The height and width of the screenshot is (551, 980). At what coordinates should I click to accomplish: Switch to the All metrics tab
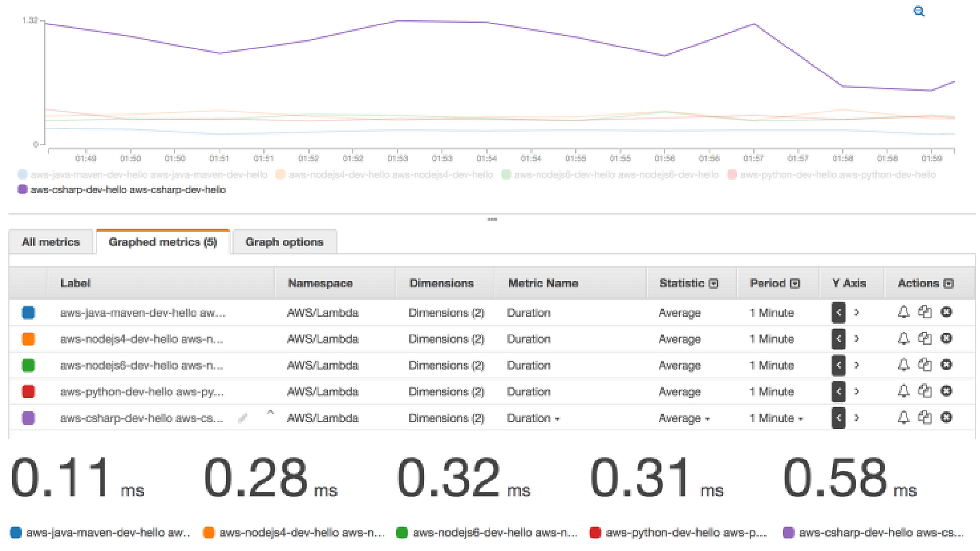pyautogui.click(x=50, y=241)
